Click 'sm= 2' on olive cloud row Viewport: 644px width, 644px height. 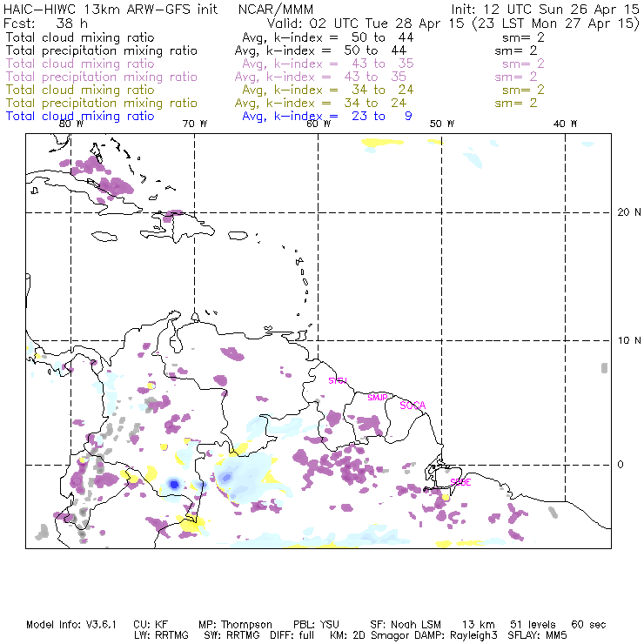click(523, 91)
